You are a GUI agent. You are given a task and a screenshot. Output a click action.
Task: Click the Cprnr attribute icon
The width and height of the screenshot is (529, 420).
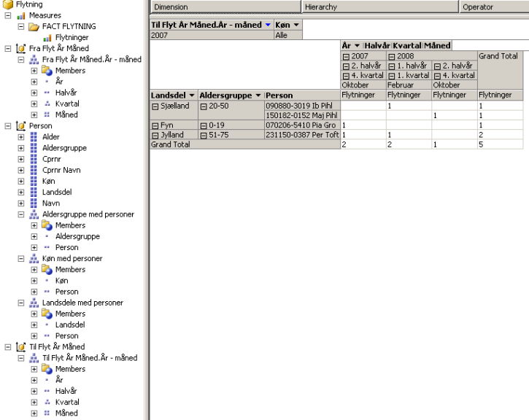[34, 159]
